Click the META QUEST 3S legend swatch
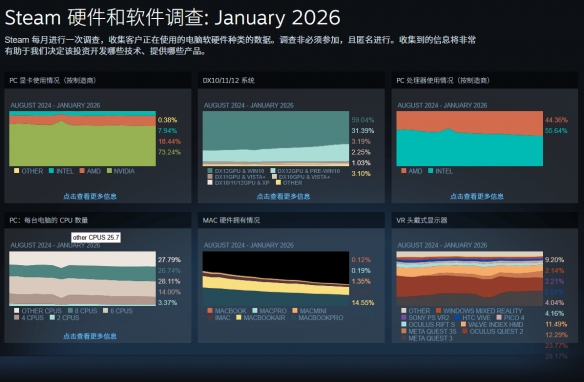This screenshot has height=382, width=584. point(404,331)
